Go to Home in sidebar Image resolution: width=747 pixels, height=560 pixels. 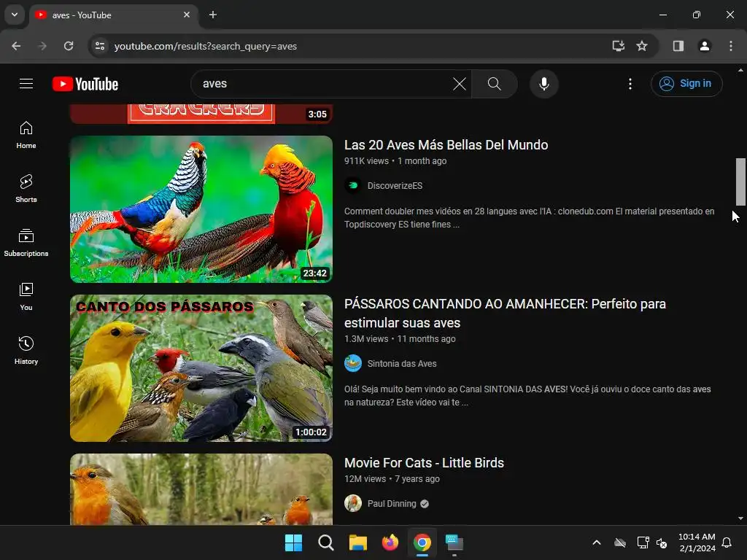point(26,135)
